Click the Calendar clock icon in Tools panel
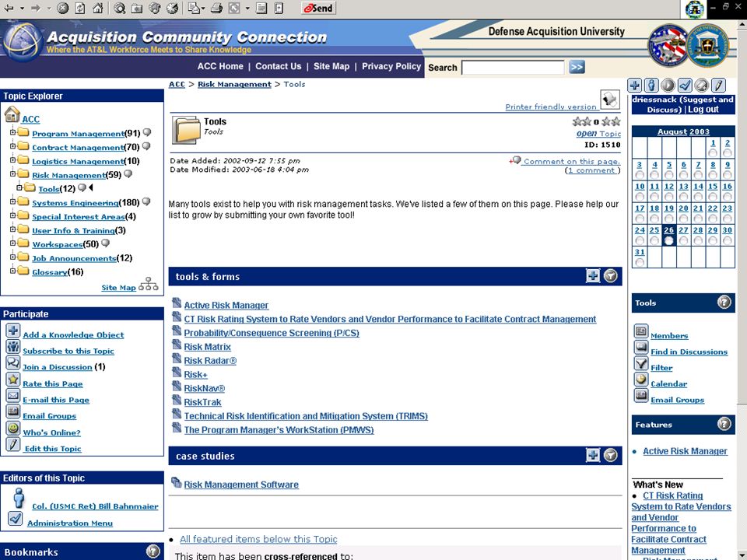The height and width of the screenshot is (560, 747). coord(640,380)
